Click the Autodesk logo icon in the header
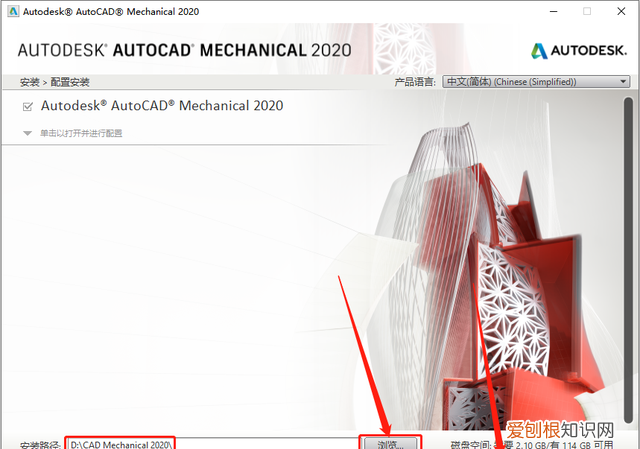The height and width of the screenshot is (449, 640). click(x=539, y=51)
